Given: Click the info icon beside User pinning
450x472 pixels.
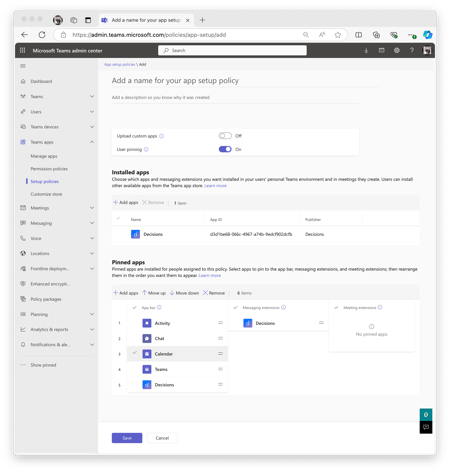Looking at the screenshot, I should [x=146, y=149].
